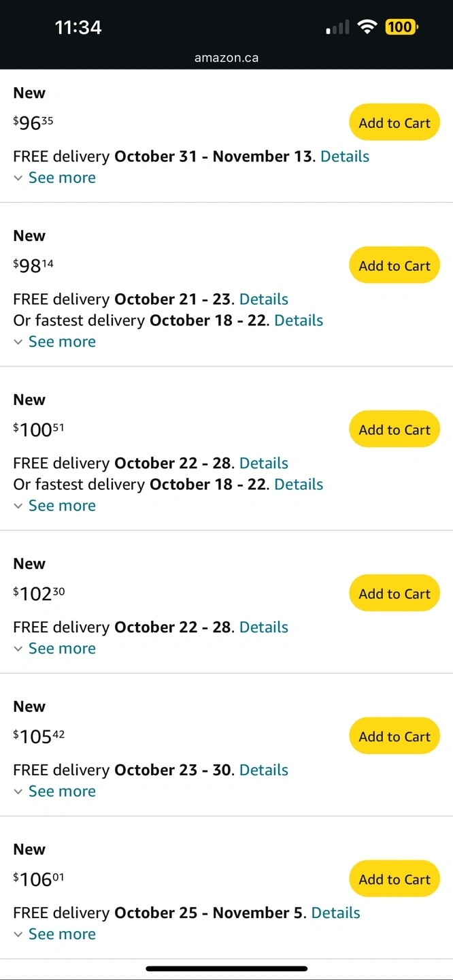Expand See more for $105.42 offer
The height and width of the screenshot is (980, 453).
click(x=61, y=791)
